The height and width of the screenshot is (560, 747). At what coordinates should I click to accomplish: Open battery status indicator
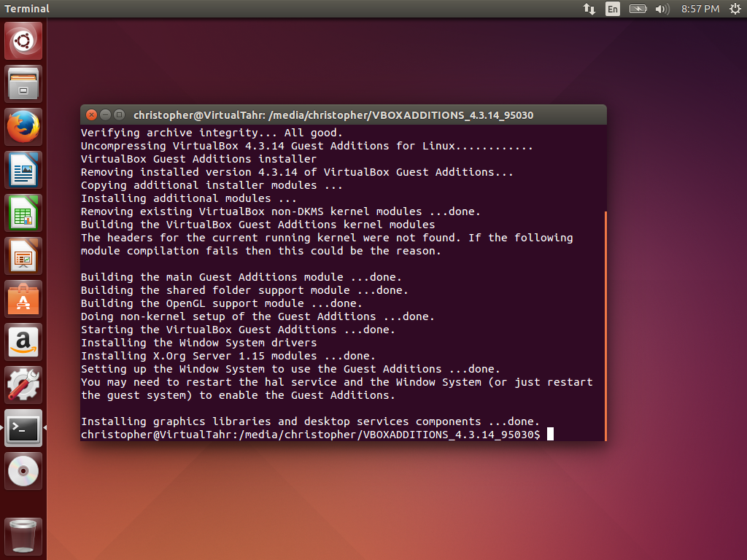tap(638, 9)
